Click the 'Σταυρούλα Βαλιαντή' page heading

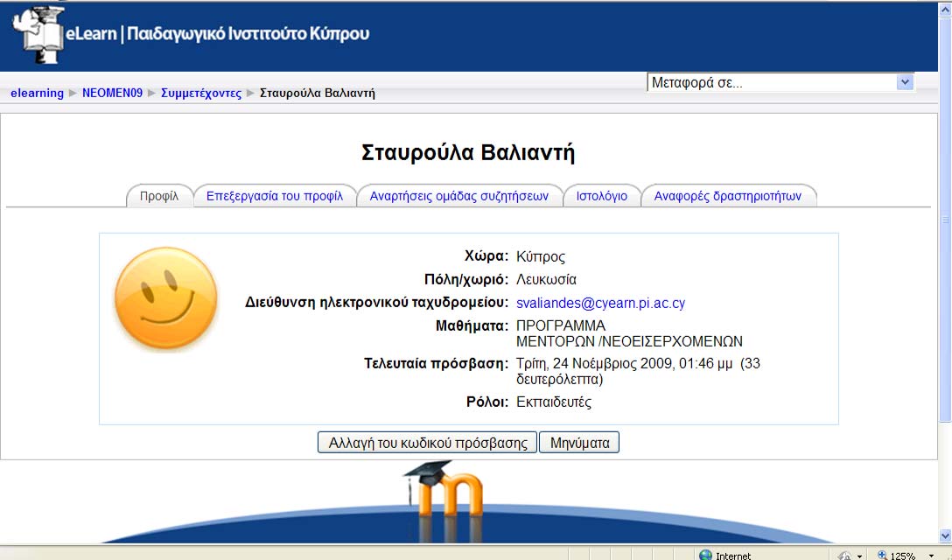tap(468, 152)
